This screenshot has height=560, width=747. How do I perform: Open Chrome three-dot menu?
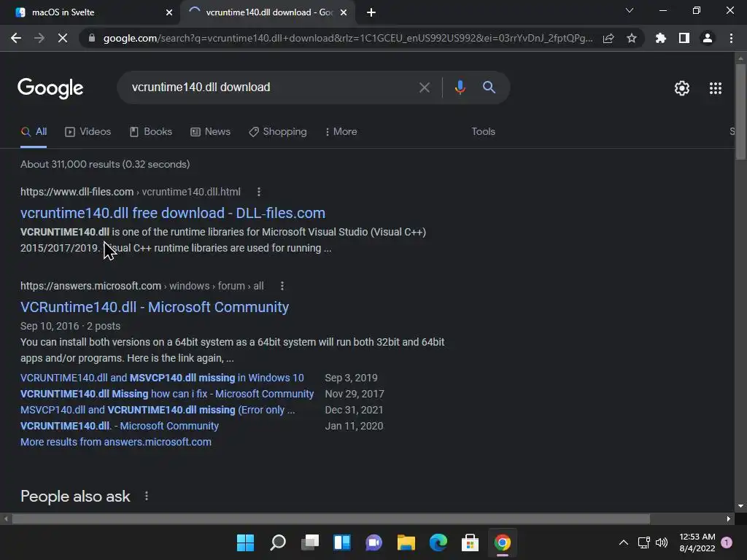pos(731,38)
